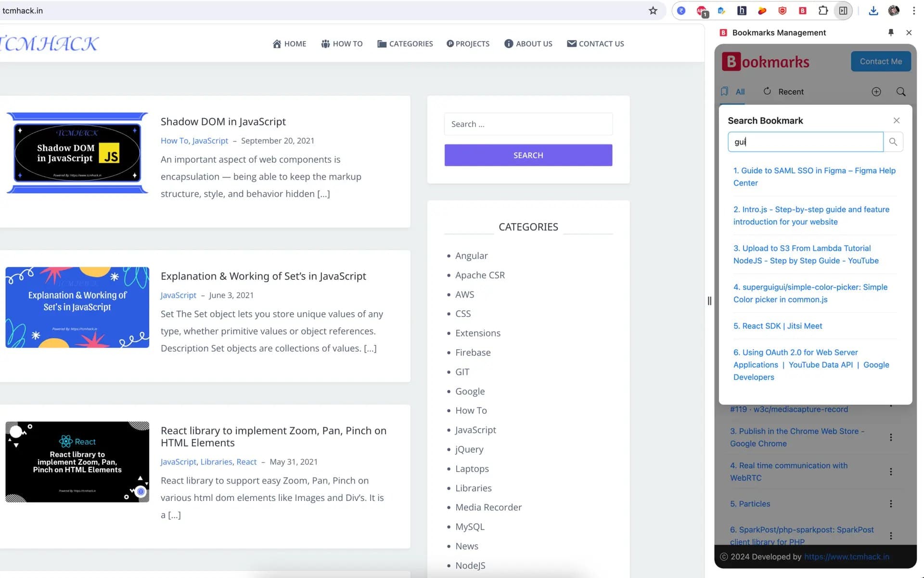Screen dimensions: 924x578
Task: Open the Firebase category link
Action: click(x=473, y=353)
